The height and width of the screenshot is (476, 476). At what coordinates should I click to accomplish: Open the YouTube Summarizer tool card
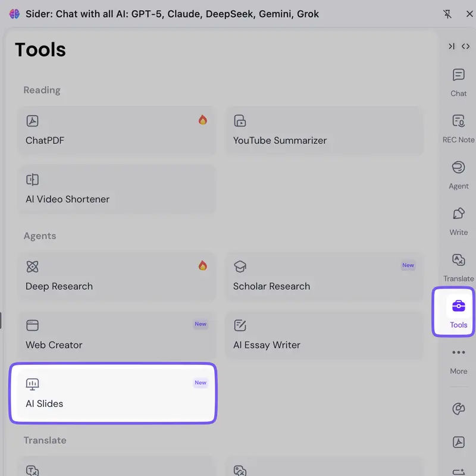[324, 131]
